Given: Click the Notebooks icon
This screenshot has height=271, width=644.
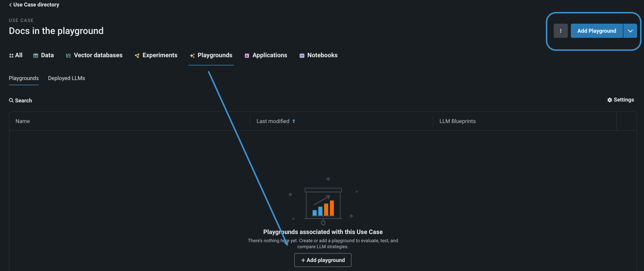Looking at the screenshot, I should (x=302, y=55).
